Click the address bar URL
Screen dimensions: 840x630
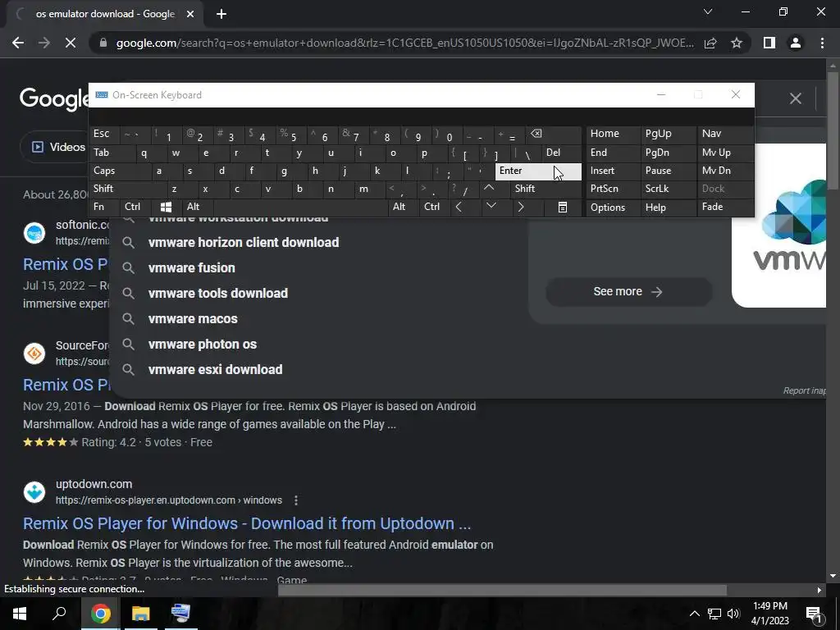tap(404, 43)
